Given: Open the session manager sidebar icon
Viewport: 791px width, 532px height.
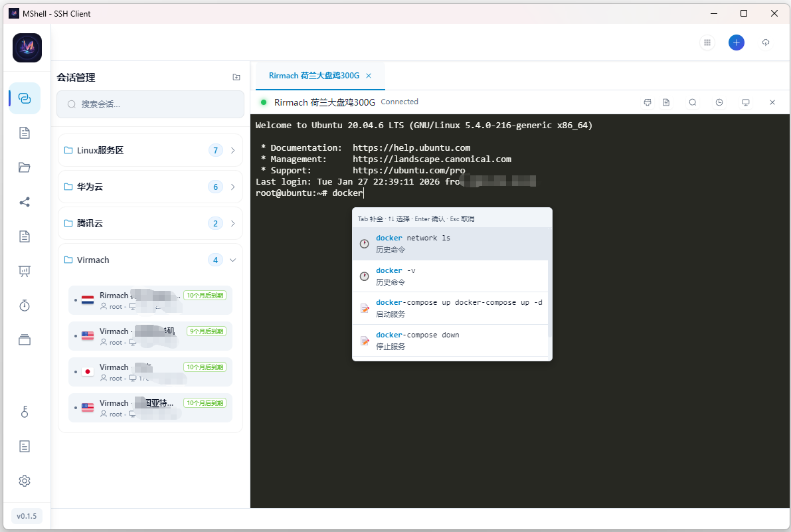Looking at the screenshot, I should (x=25, y=98).
